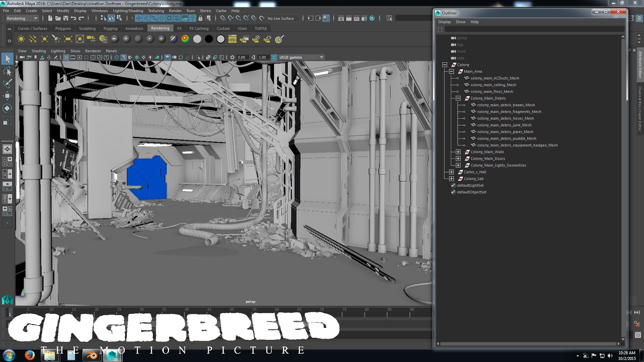Toggle X-ray mode in the viewport
Viewport: 644px width, 362px height.
(208, 57)
